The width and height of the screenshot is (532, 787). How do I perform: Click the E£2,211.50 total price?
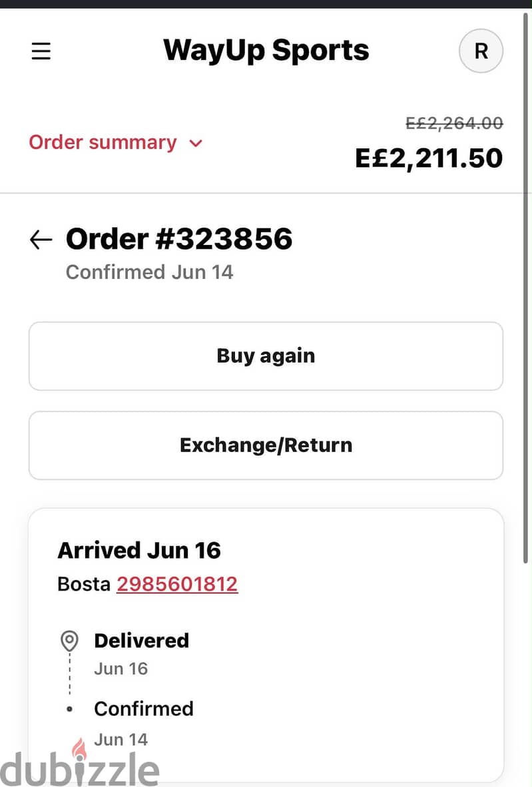pos(429,158)
